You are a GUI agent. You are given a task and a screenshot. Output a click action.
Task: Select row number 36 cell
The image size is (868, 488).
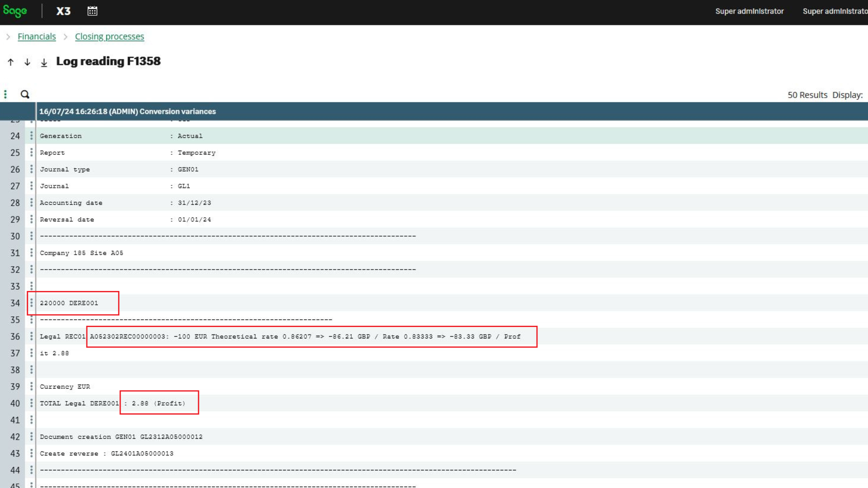pyautogui.click(x=15, y=337)
